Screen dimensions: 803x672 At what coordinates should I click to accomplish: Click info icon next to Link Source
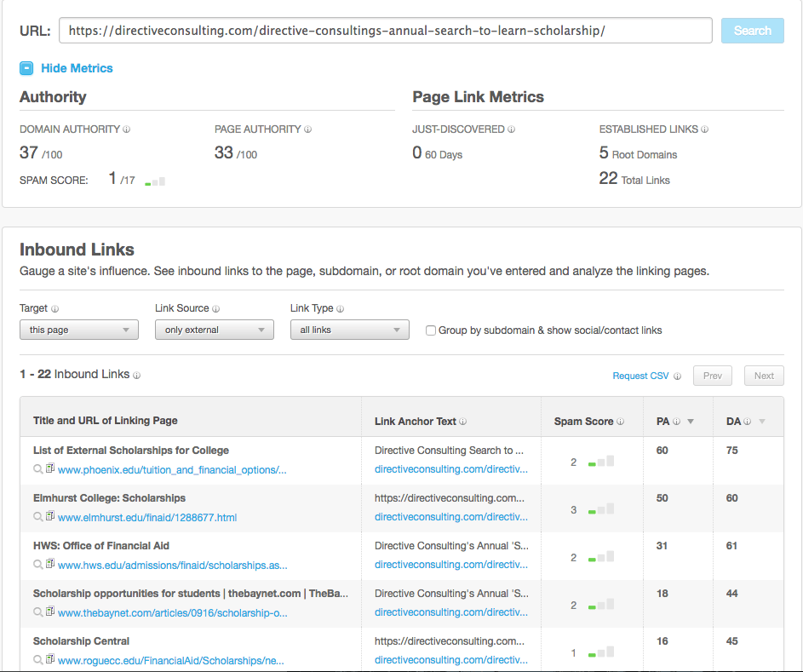click(x=216, y=309)
